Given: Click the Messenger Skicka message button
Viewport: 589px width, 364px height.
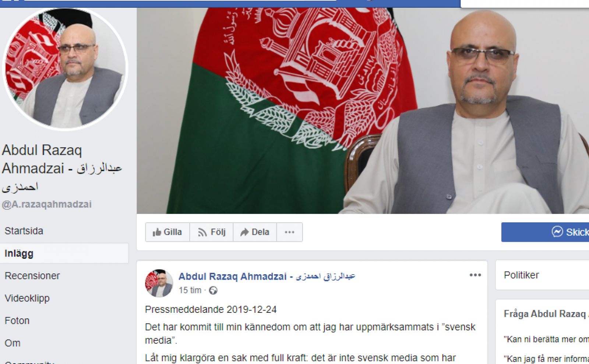Looking at the screenshot, I should pos(545,232).
